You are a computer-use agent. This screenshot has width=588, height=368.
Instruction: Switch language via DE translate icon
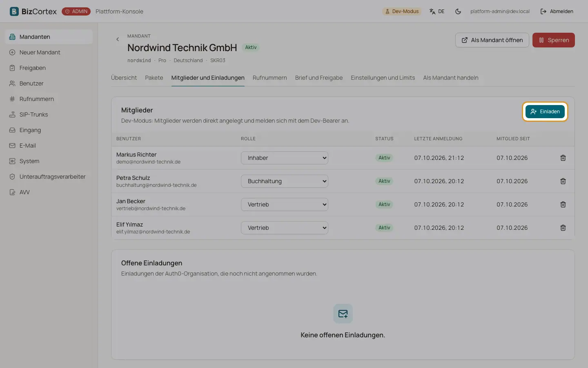437,11
